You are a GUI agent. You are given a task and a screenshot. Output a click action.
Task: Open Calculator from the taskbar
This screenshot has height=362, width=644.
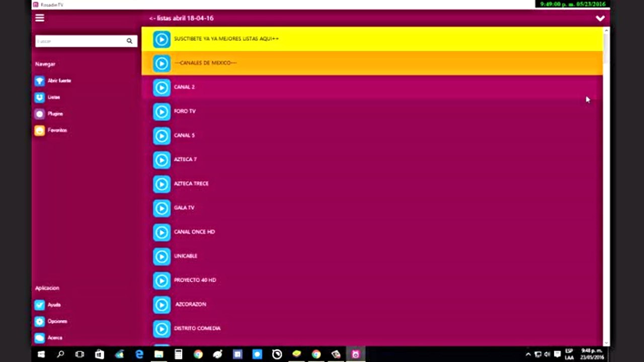(x=178, y=354)
